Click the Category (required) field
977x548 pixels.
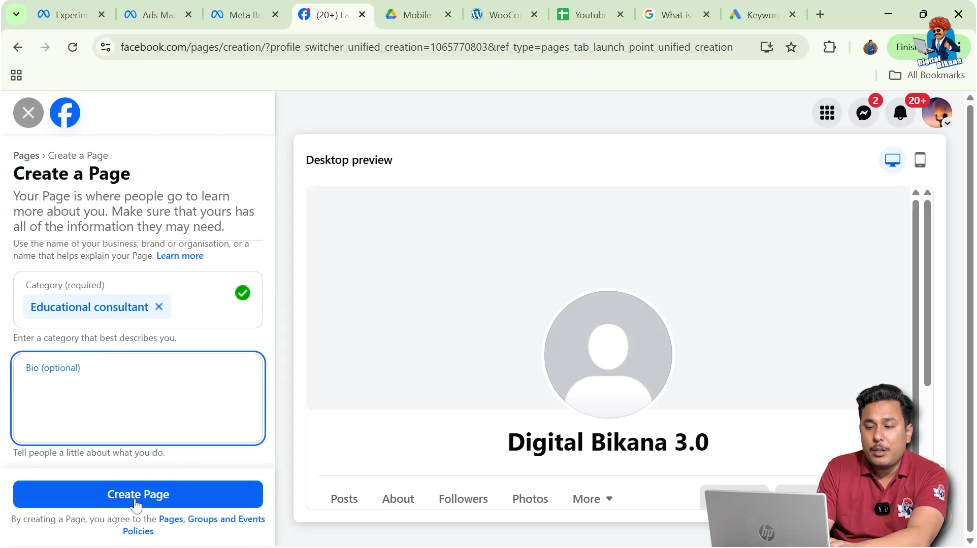[x=138, y=300]
